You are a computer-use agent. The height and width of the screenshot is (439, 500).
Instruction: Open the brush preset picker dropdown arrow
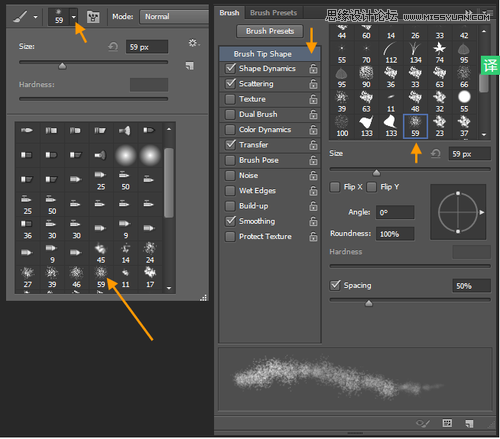point(74,17)
